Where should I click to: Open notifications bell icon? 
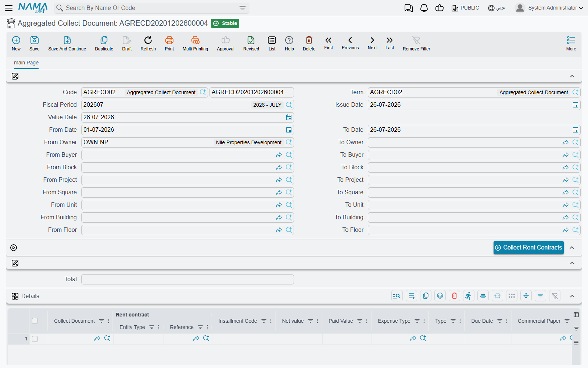point(424,8)
